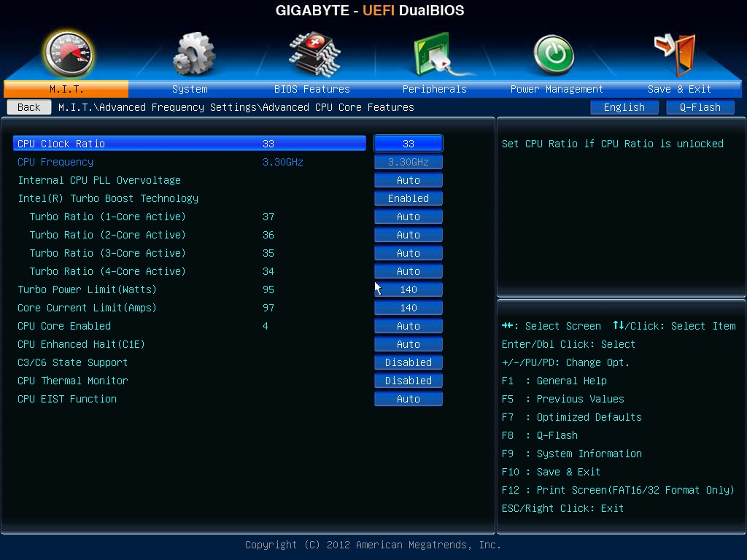Open CPU EIST Function Auto option

click(x=409, y=399)
